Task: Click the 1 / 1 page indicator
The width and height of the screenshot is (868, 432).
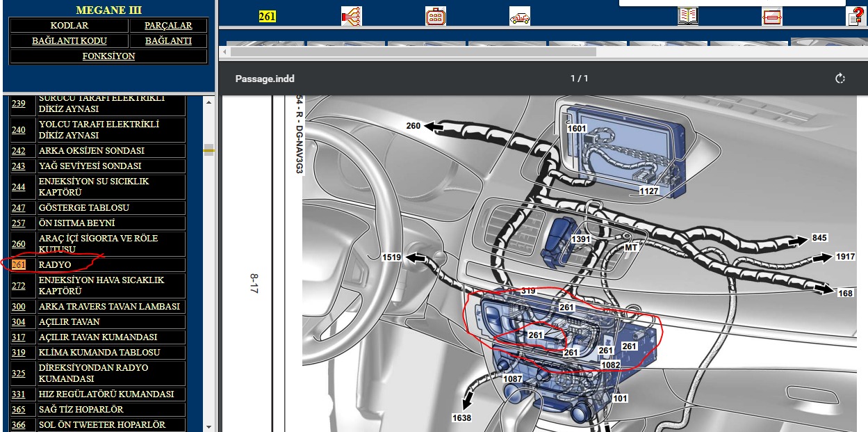Action: pos(579,79)
